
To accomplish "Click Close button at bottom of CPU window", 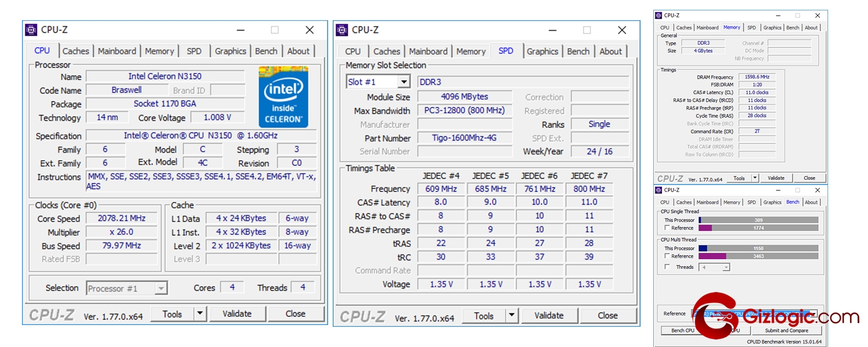I will 295,314.
